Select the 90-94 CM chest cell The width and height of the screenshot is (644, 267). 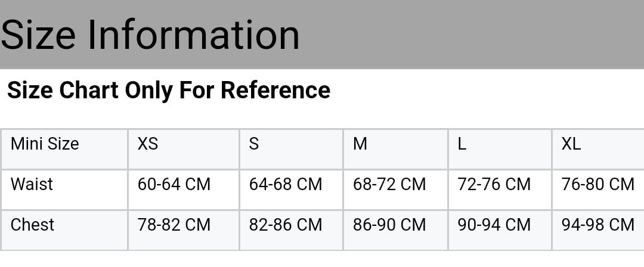click(494, 225)
